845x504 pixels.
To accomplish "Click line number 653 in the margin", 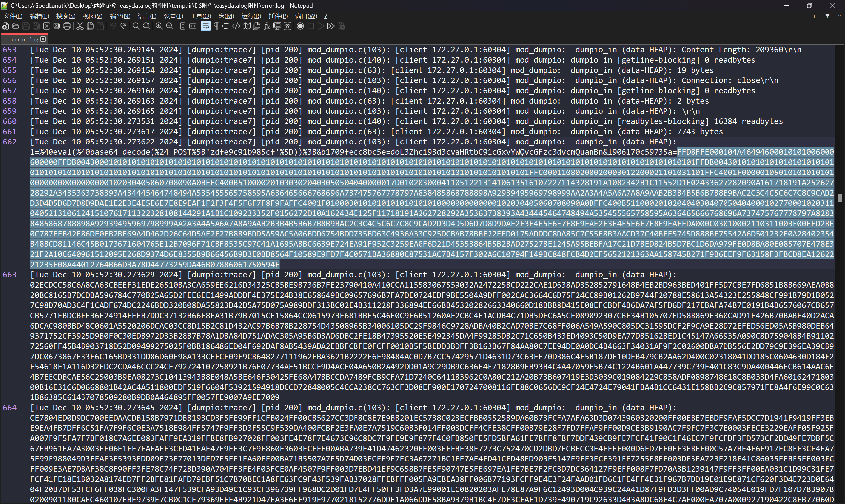I will [x=10, y=49].
